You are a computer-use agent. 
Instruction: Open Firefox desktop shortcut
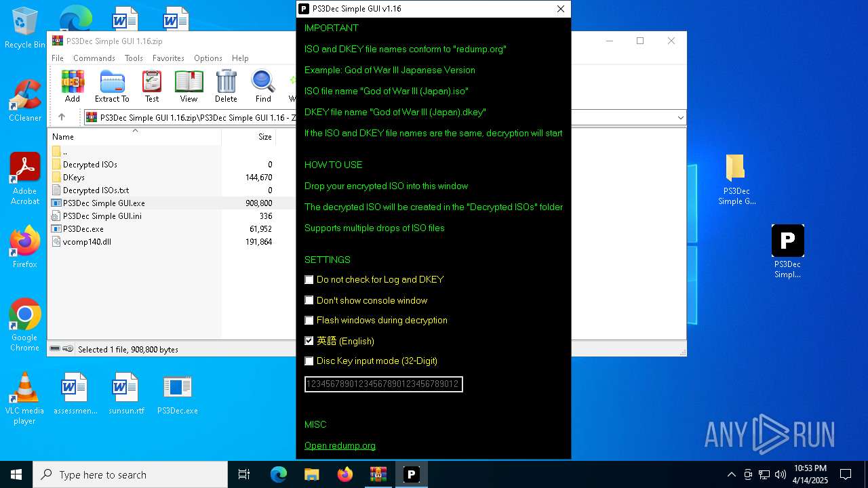coord(25,247)
